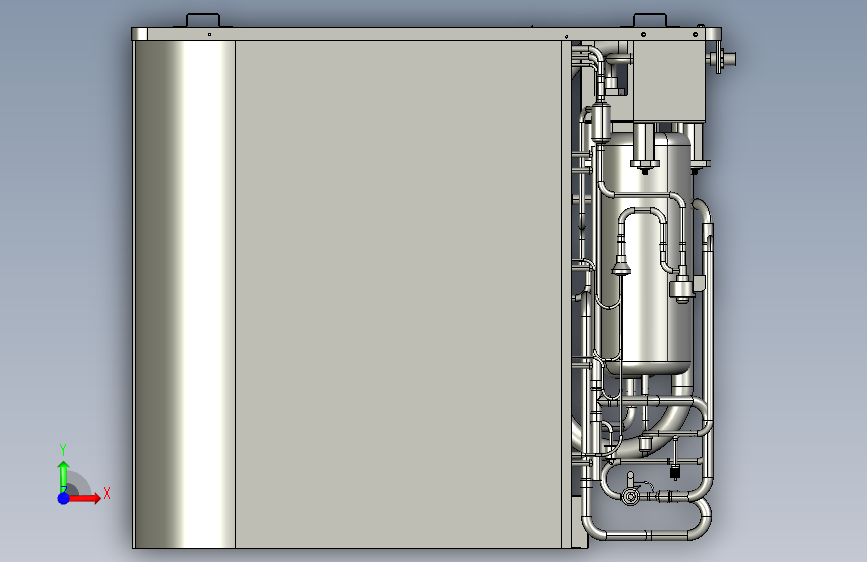Click the blue Z axis ball of the triad
This screenshot has width=867, height=562.
click(x=64, y=498)
